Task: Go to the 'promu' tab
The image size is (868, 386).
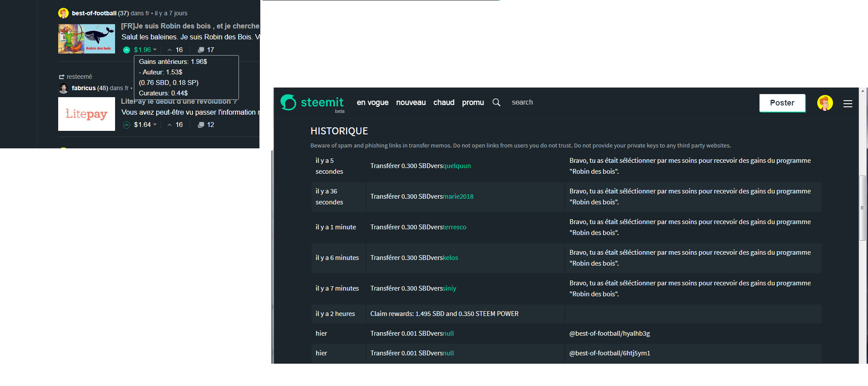Action: 473,102
